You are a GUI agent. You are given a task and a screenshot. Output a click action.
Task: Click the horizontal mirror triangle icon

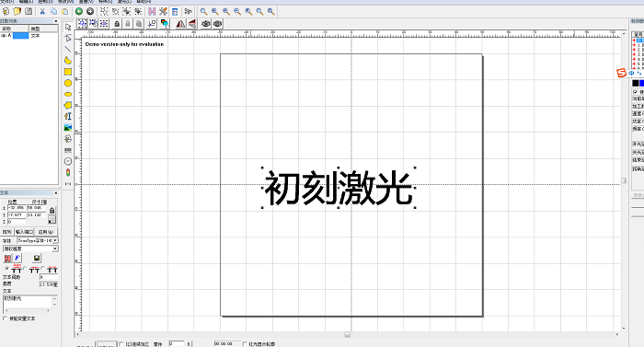coord(180,24)
